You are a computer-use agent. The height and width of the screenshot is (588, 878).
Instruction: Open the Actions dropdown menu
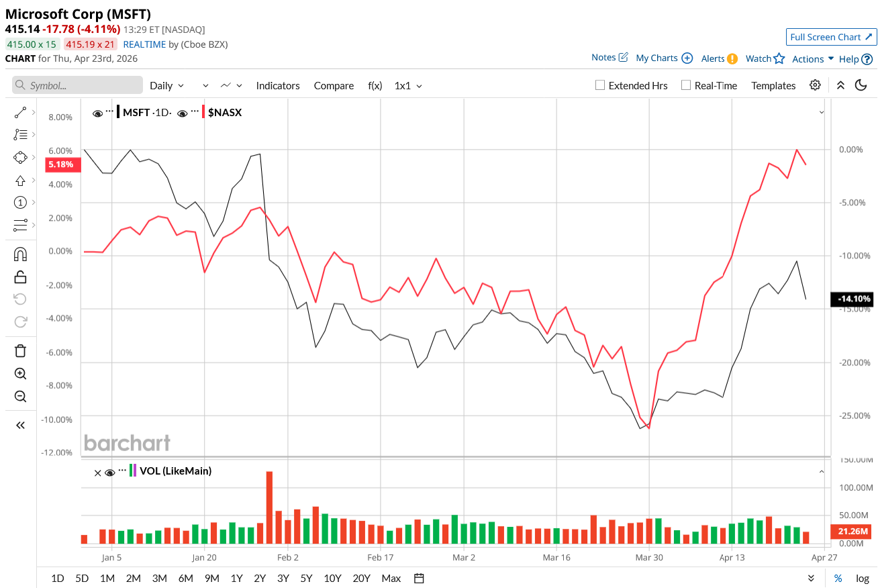[813, 58]
